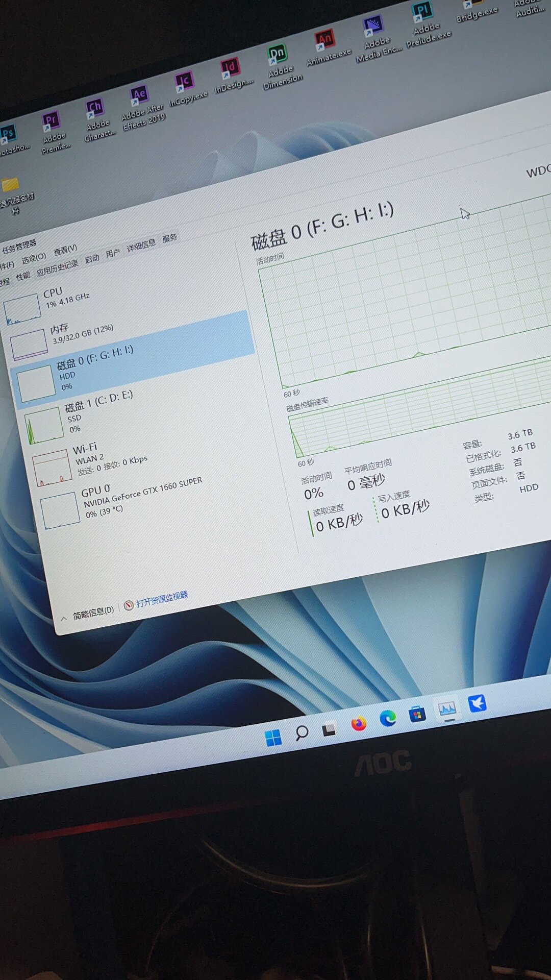The image size is (551, 980).
Task: Open the 选项(O) menu
Action: [x=33, y=258]
